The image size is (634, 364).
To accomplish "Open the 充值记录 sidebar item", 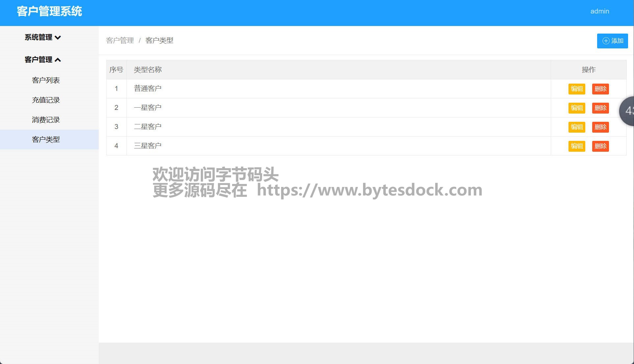I will click(x=46, y=100).
